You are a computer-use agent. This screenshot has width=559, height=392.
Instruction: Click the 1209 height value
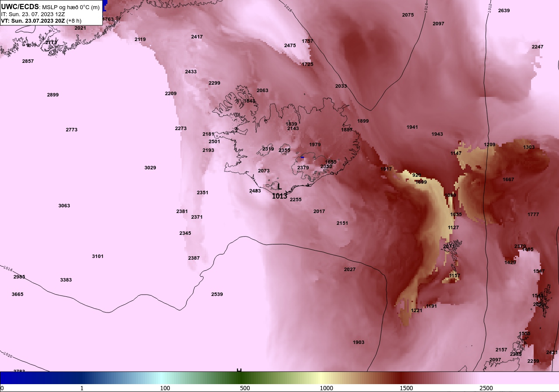click(490, 144)
